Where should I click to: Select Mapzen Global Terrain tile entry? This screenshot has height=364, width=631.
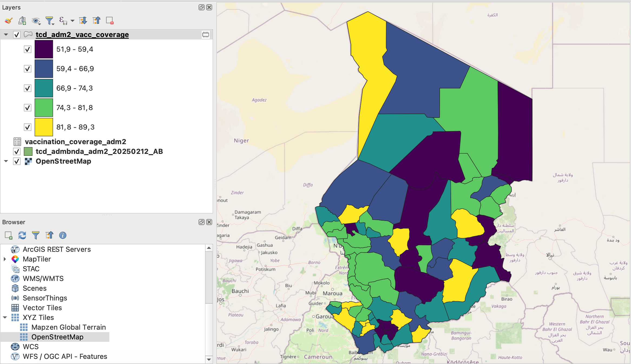coord(68,327)
